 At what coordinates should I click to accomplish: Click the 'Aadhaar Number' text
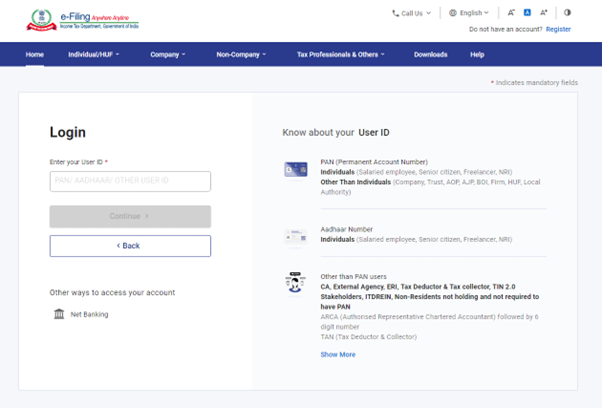[347, 229]
